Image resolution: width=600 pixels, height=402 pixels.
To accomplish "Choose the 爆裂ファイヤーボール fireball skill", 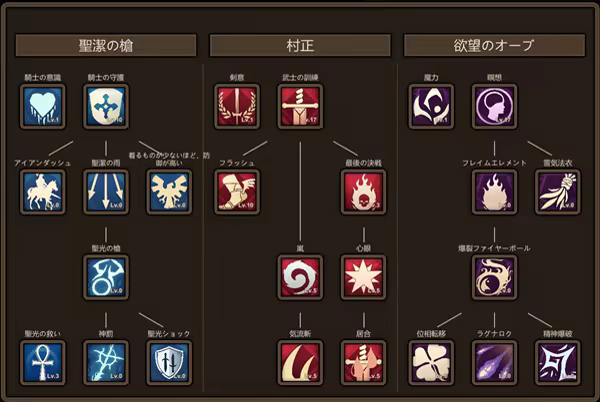I will (x=494, y=277).
